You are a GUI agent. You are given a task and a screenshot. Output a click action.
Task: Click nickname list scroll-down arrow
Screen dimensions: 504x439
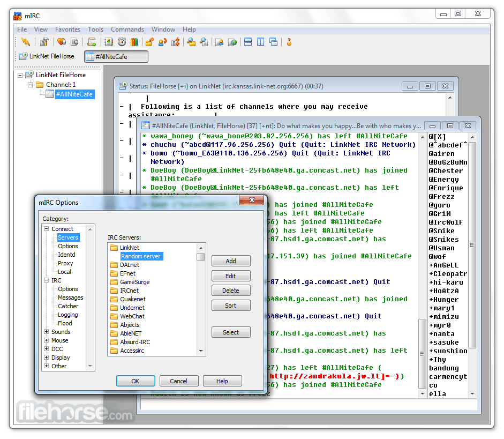click(x=472, y=393)
